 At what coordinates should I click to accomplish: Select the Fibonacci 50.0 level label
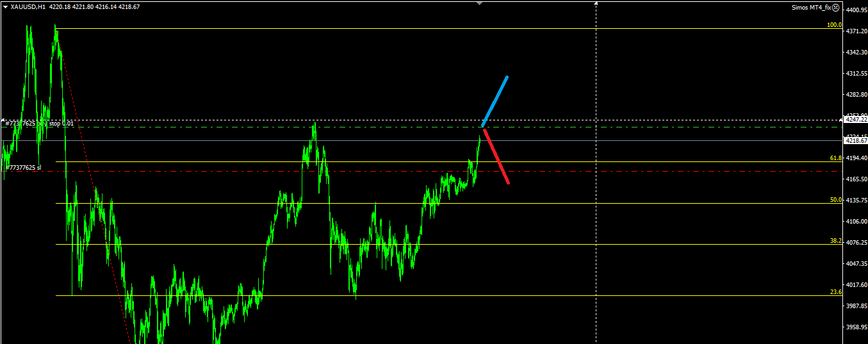pyautogui.click(x=835, y=200)
